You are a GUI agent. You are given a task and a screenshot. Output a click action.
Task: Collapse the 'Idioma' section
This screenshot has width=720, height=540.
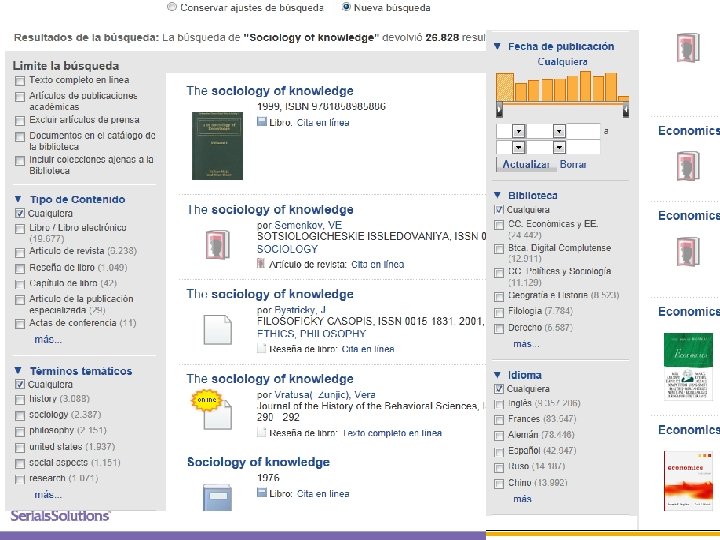point(497,375)
